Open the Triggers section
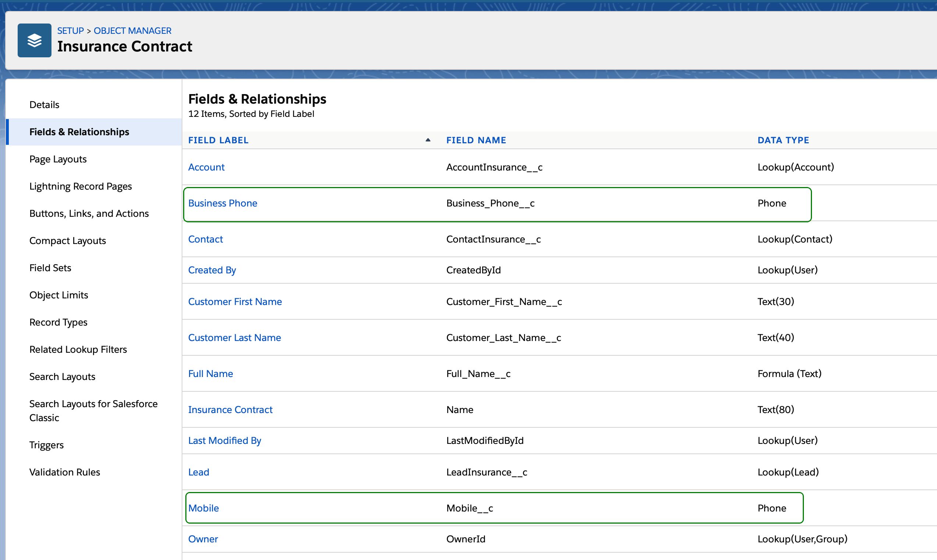 pos(46,445)
